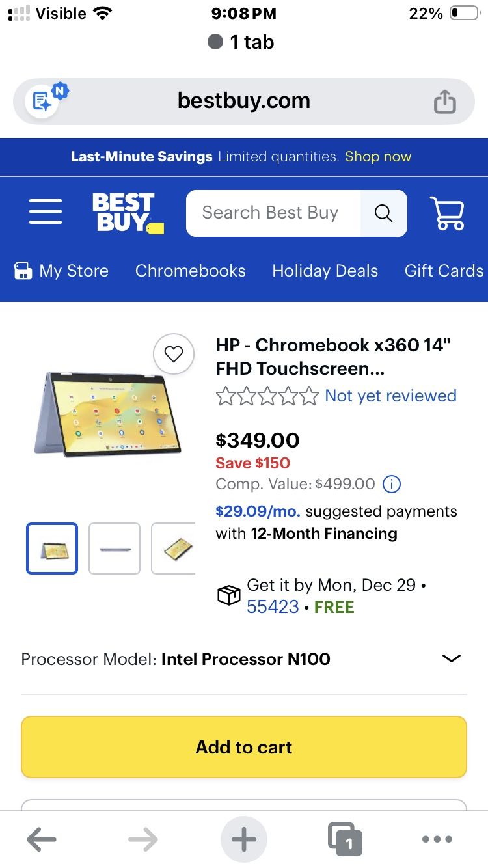Expand the Processor Model dropdown

[x=451, y=658]
